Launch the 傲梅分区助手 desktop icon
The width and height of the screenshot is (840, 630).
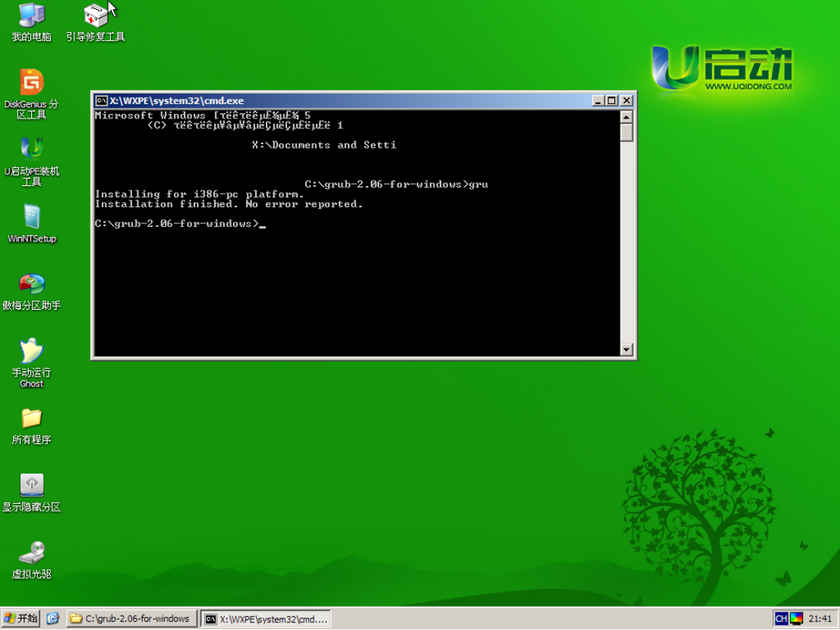pos(32,291)
